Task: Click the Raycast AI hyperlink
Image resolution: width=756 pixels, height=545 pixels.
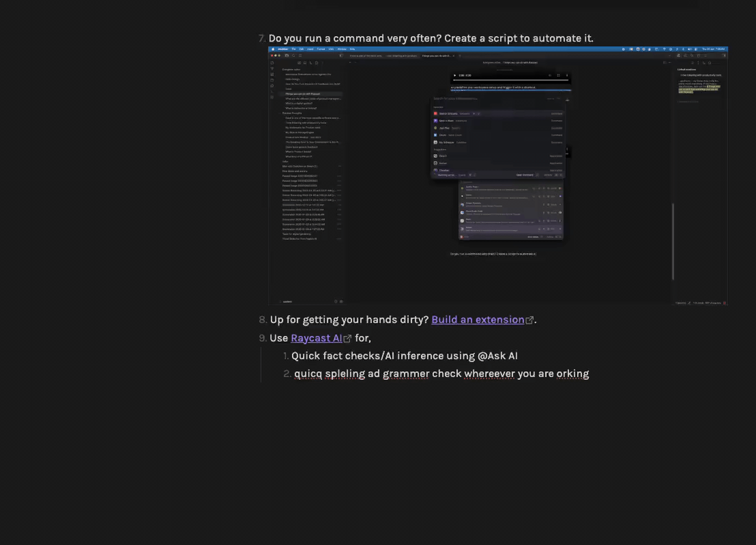Action: [316, 338]
